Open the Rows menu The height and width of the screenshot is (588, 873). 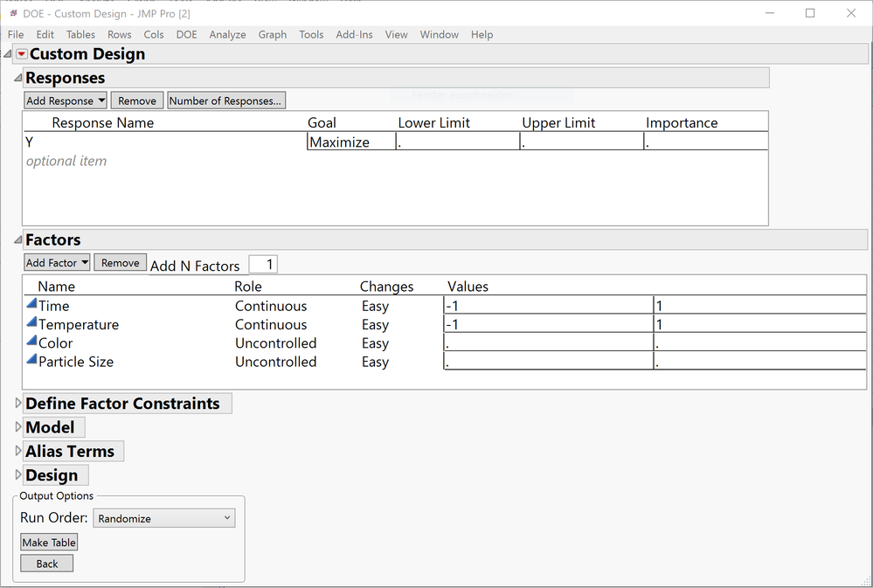click(120, 35)
